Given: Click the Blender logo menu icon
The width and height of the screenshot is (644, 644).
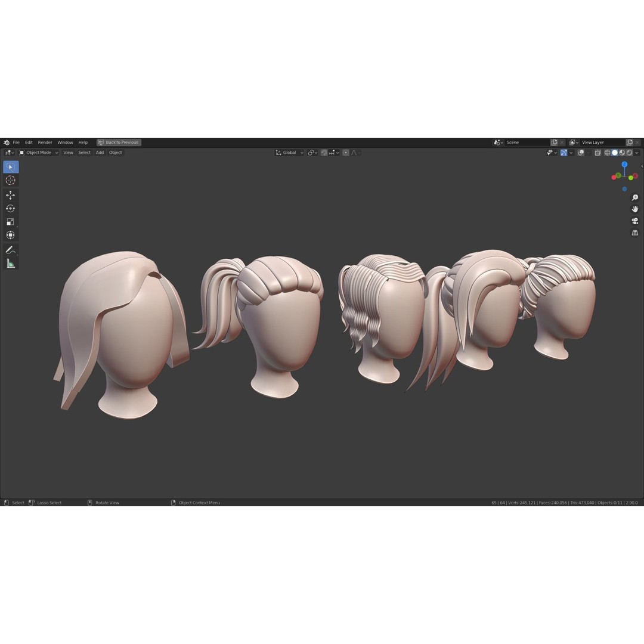Looking at the screenshot, I should pos(6,143).
